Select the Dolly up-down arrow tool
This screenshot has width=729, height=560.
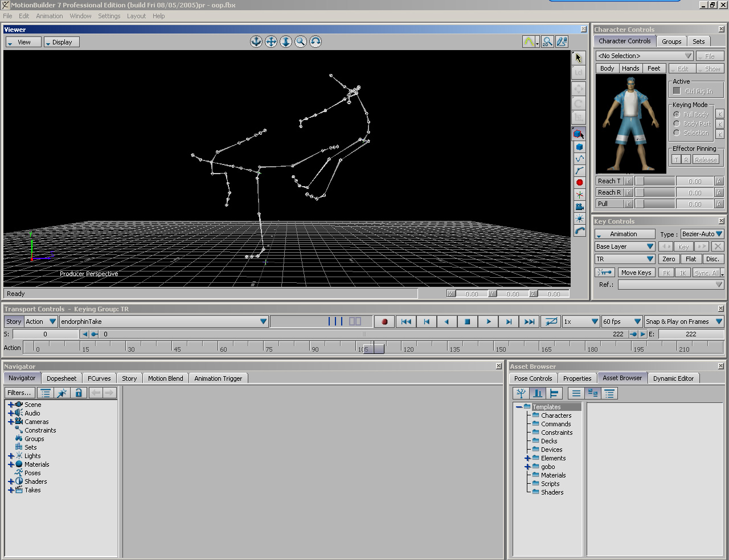point(286,42)
